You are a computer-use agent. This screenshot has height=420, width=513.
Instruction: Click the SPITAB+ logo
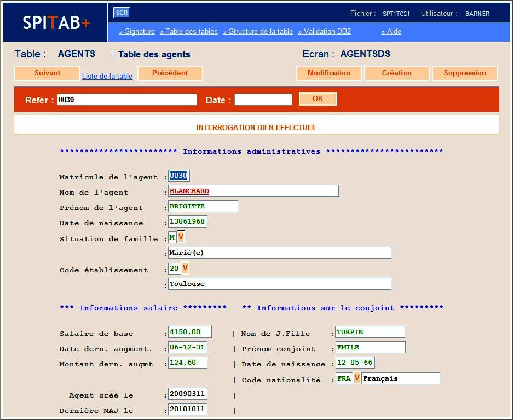point(56,22)
